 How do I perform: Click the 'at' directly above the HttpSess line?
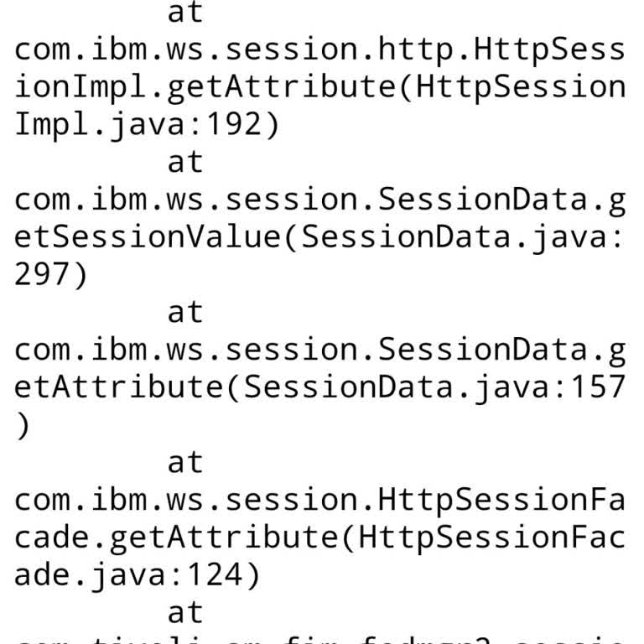click(x=185, y=13)
